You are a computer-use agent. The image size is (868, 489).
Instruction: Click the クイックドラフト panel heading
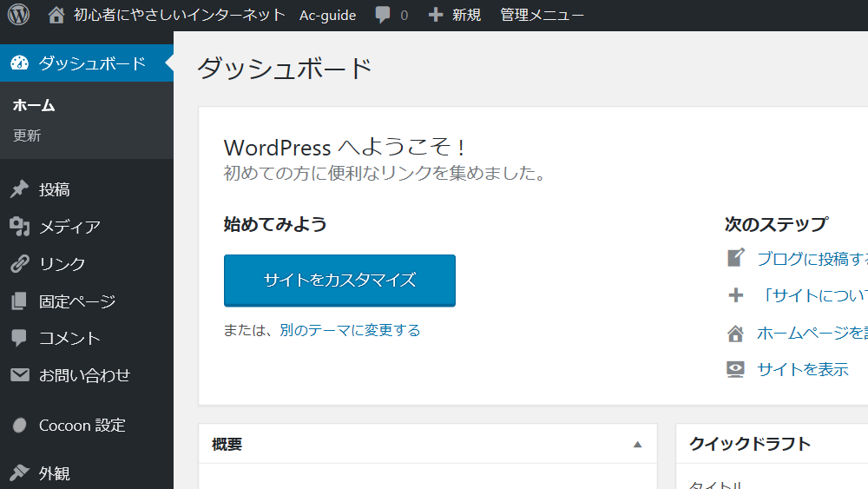click(750, 444)
